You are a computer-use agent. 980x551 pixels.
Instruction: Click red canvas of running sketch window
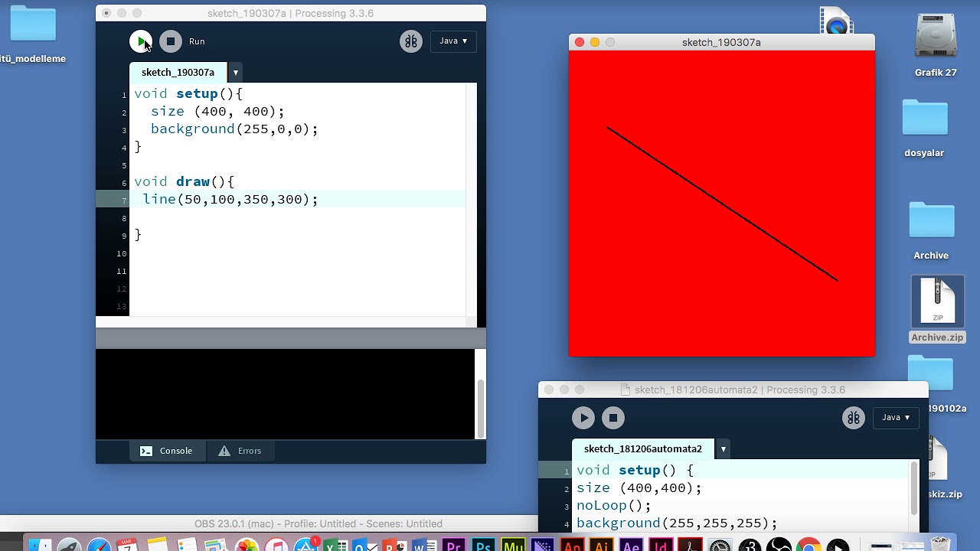(721, 204)
